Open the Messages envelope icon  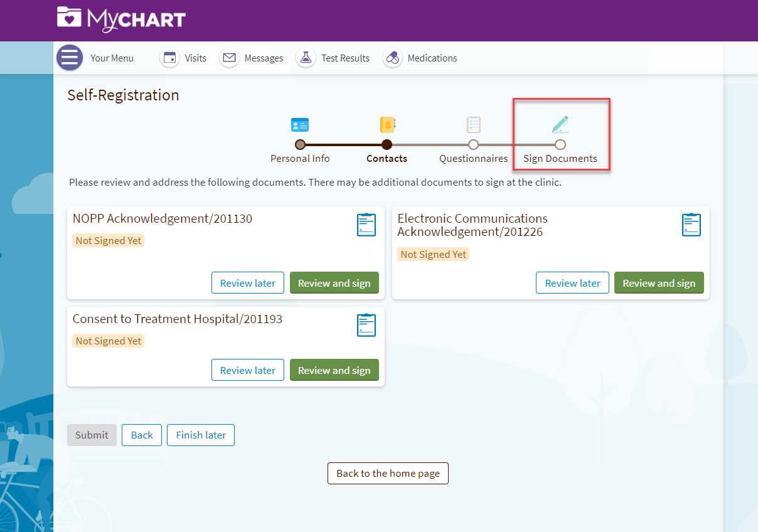point(229,57)
